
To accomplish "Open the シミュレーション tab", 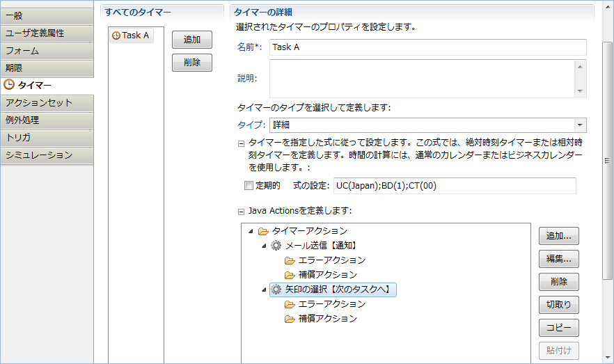I will coord(47,155).
